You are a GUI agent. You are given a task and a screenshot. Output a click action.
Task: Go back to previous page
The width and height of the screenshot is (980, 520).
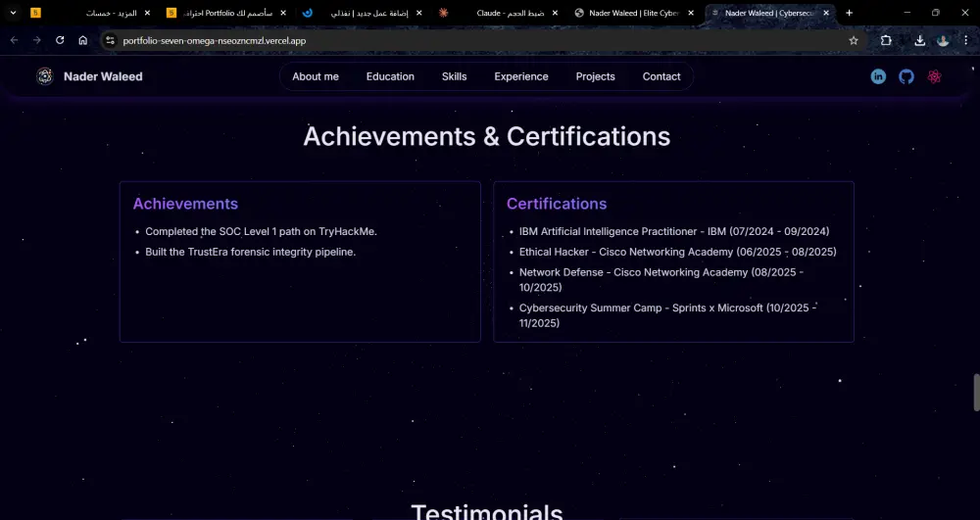(x=14, y=40)
